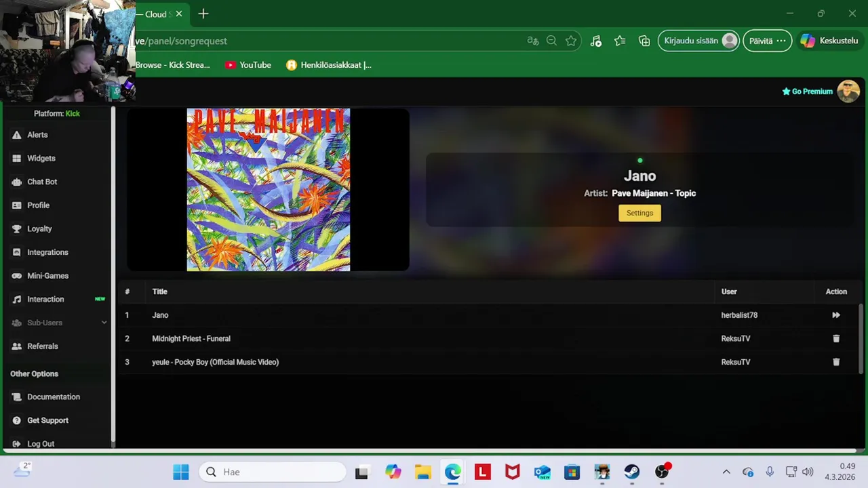Open Get Support page

tap(47, 420)
